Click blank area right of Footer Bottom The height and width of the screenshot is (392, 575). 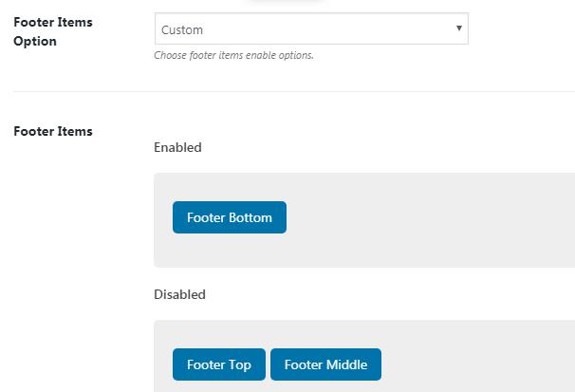point(427,217)
